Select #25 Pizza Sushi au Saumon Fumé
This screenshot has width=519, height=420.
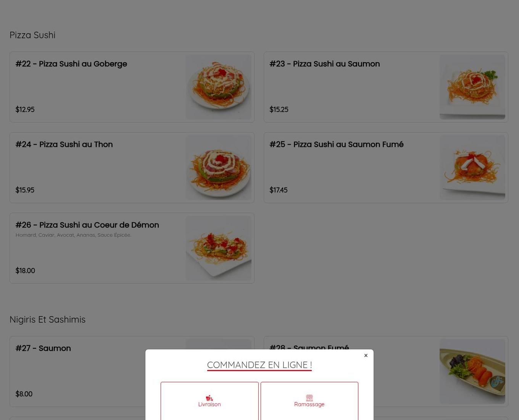pyautogui.click(x=386, y=168)
